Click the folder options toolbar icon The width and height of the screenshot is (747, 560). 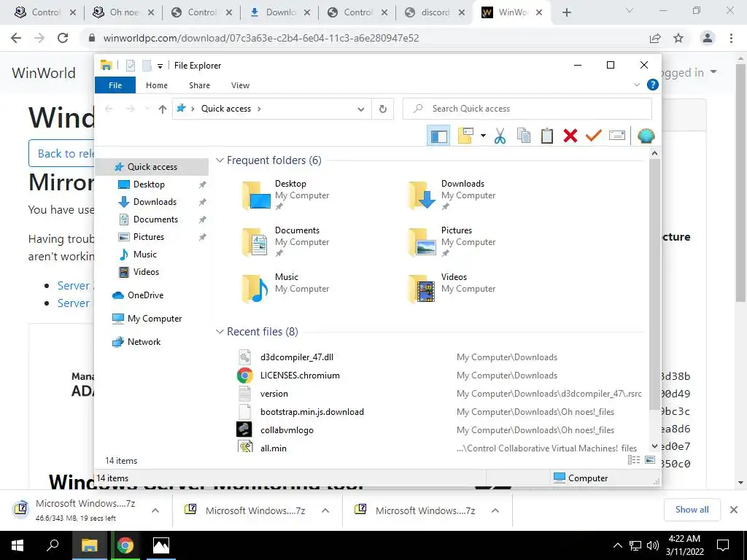click(465, 136)
